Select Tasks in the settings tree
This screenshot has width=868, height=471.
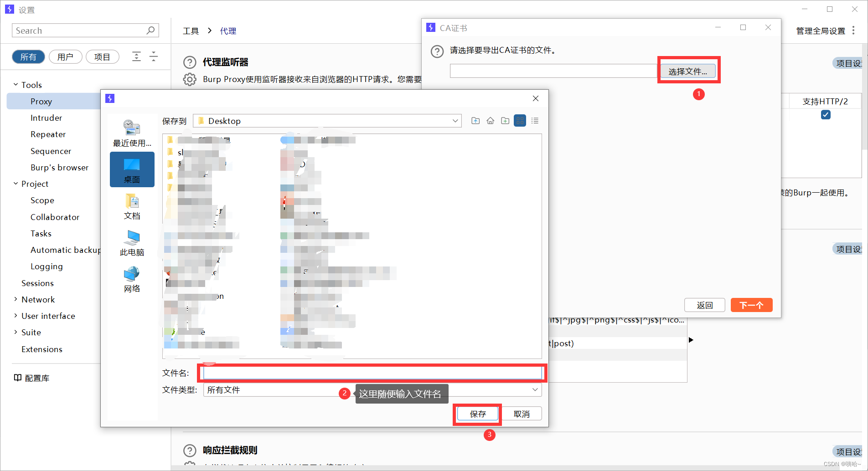click(x=41, y=233)
